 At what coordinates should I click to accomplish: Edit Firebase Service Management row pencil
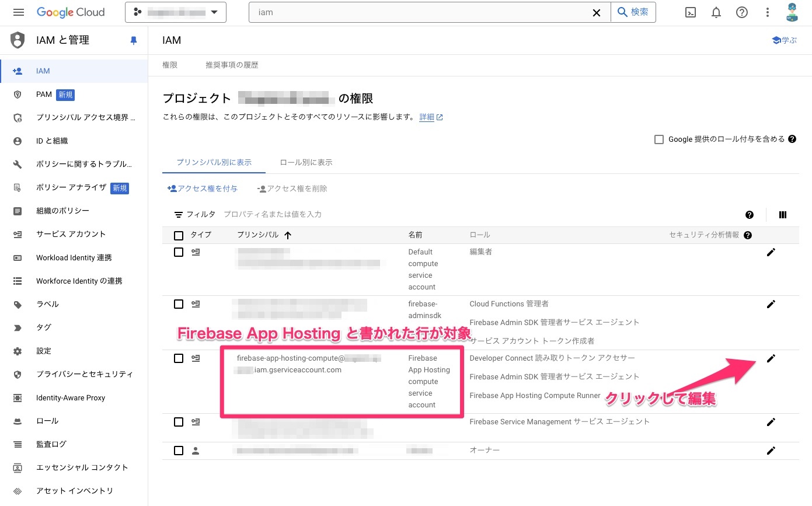[x=771, y=422]
